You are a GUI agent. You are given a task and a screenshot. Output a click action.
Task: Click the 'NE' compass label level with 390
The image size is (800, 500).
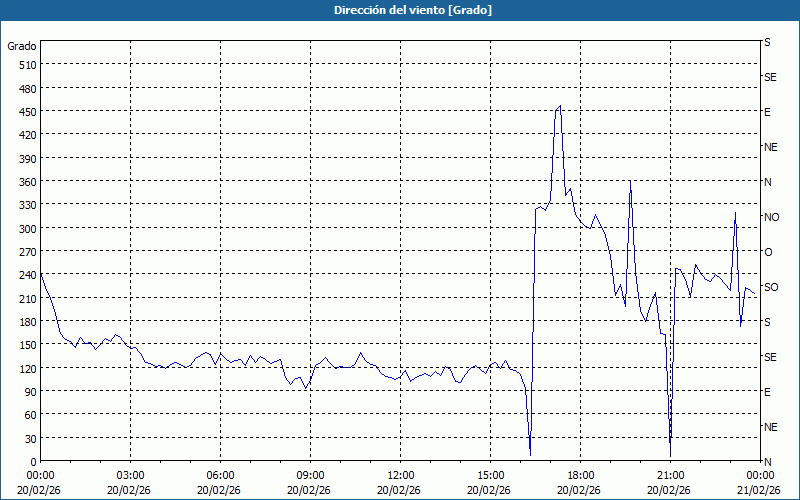point(770,147)
